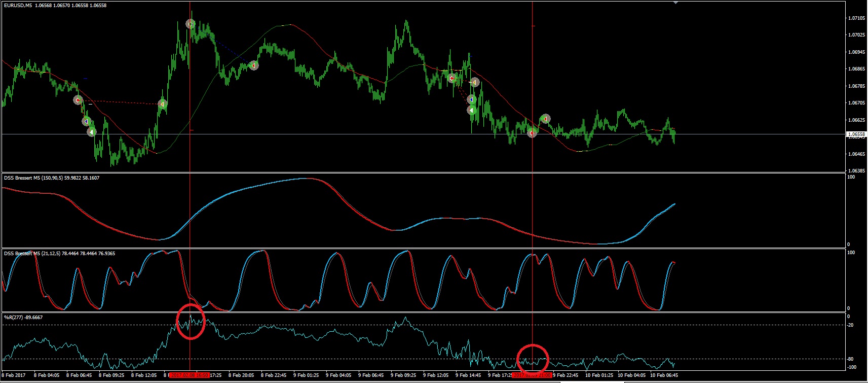Click time axis label 9 Feb 01:25
The width and height of the screenshot is (868, 383).
[x=306, y=375]
